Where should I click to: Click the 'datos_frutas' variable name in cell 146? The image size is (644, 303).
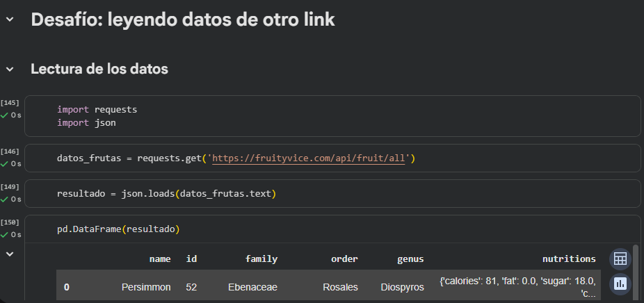pos(89,158)
